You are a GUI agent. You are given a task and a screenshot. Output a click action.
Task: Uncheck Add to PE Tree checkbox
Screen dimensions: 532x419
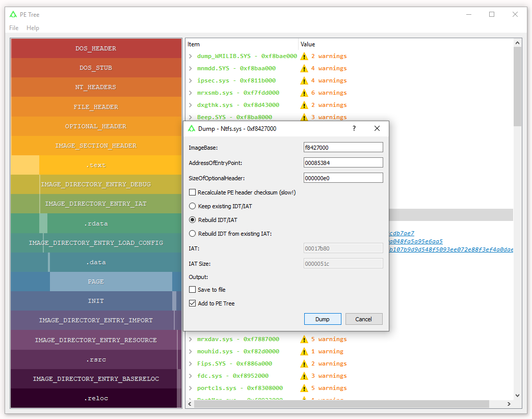pos(193,303)
